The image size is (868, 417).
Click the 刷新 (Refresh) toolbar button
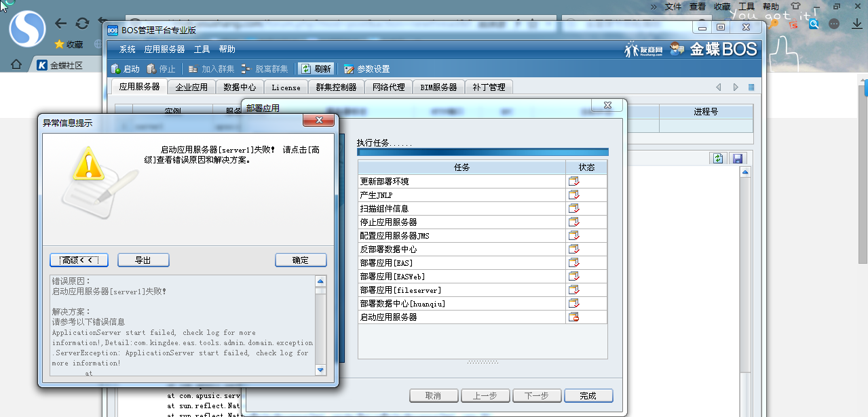coord(316,69)
